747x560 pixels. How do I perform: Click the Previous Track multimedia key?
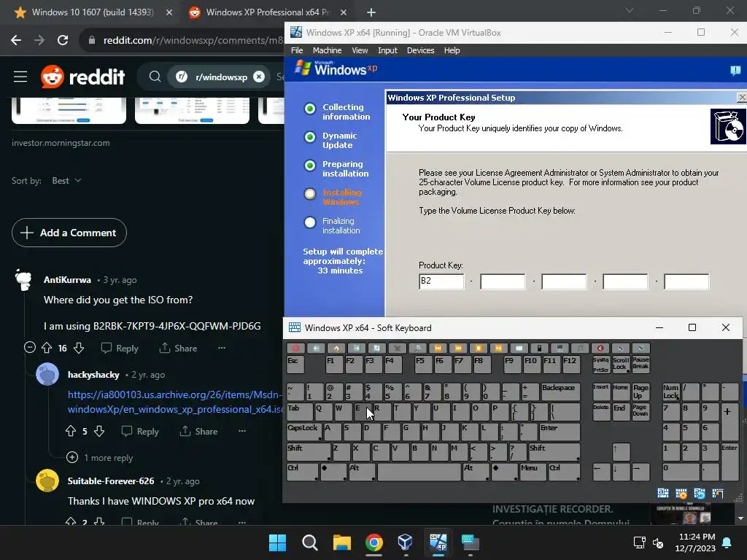pos(458,348)
